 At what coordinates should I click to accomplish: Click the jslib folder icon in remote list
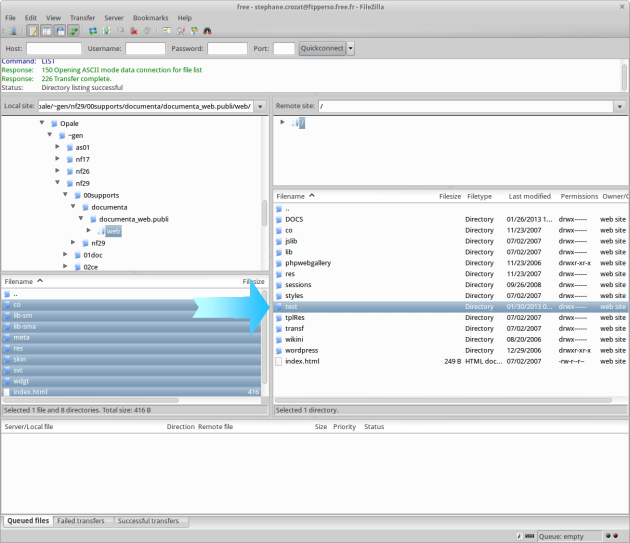coord(279,241)
